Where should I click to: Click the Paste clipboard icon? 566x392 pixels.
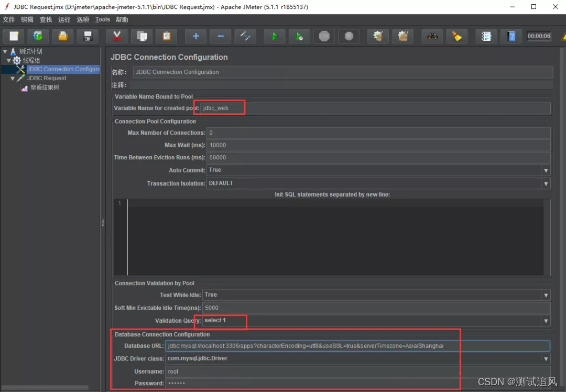(167, 36)
